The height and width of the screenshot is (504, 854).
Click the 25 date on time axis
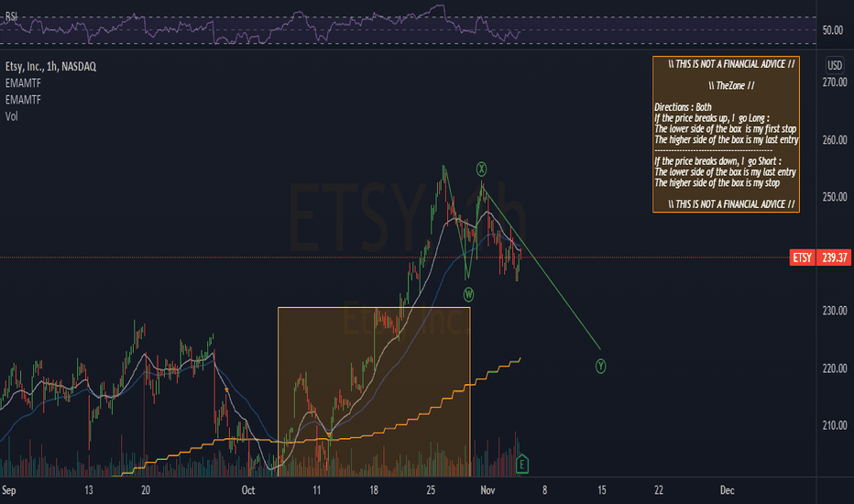tap(431, 490)
